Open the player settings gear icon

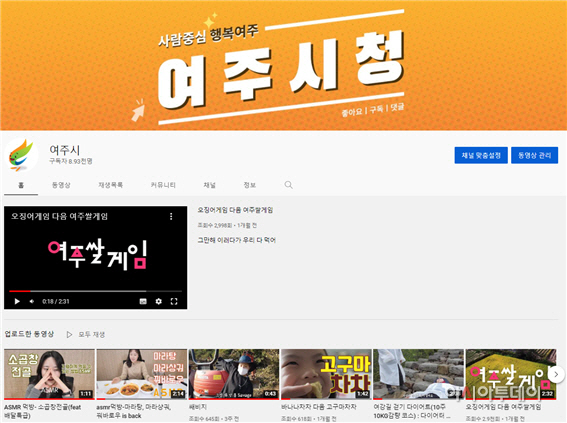click(158, 301)
